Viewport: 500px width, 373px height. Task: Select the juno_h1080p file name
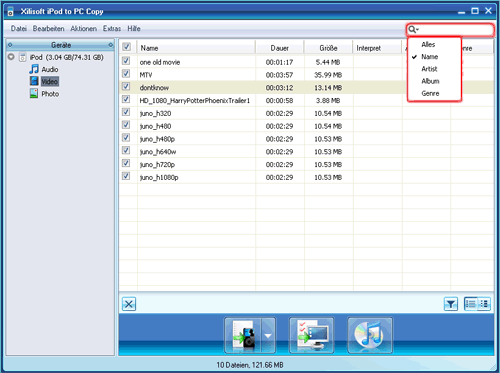(x=159, y=177)
